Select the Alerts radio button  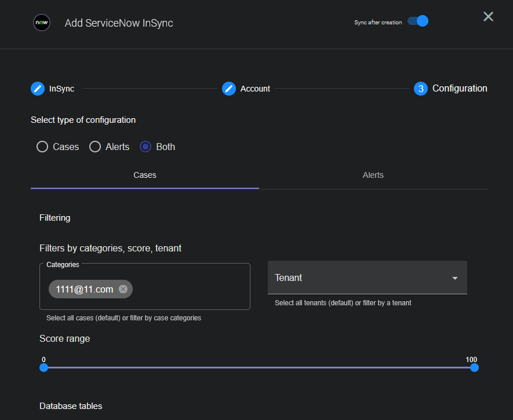95,147
